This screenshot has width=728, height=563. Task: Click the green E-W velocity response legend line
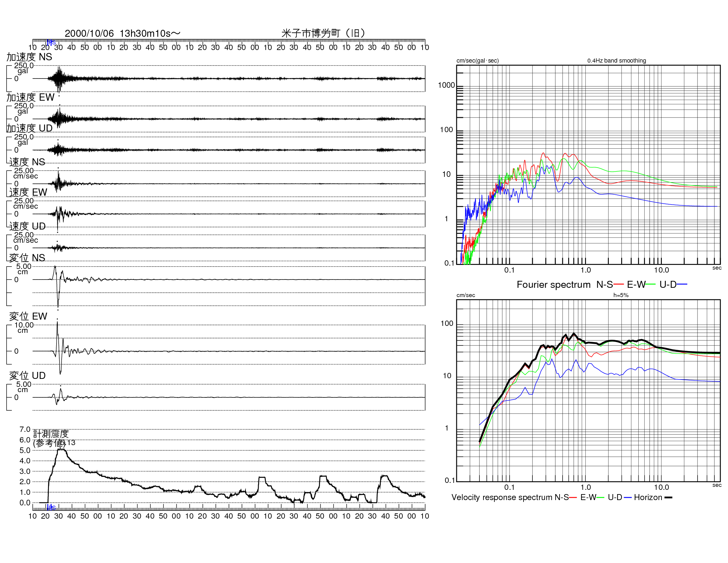[600, 498]
